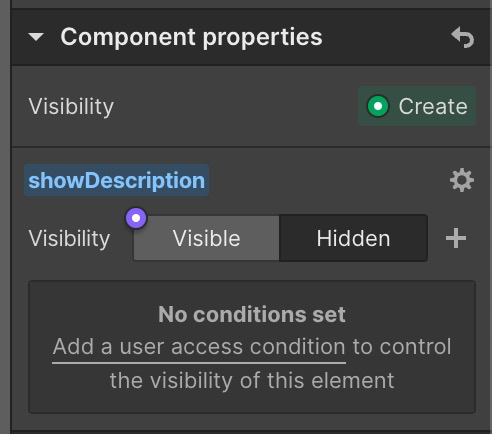The width and height of the screenshot is (492, 434).
Task: Select the showDescription property name
Action: point(116,180)
